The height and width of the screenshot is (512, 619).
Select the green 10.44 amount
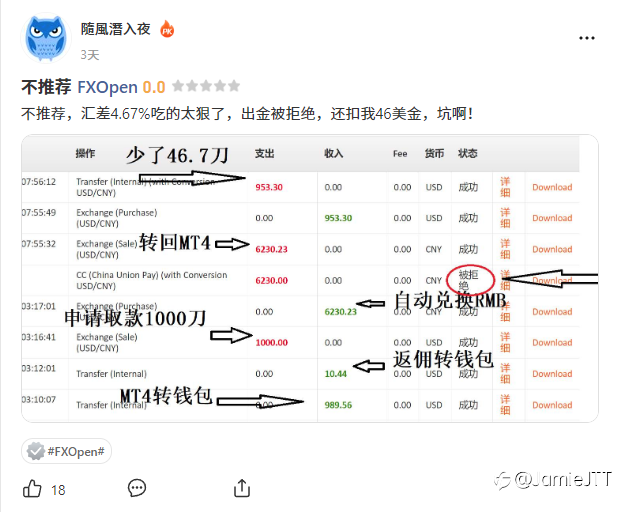336,373
